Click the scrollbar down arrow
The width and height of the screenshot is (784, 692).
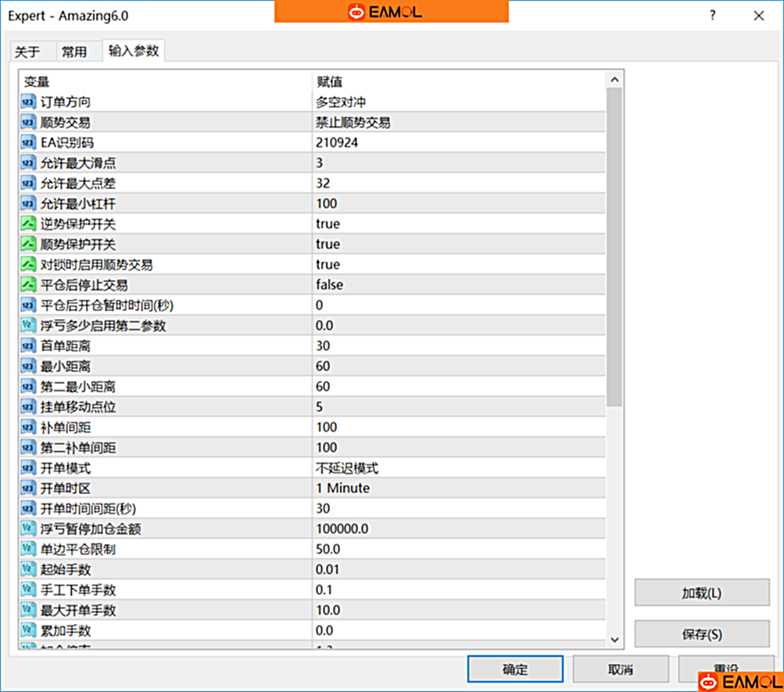tap(615, 639)
